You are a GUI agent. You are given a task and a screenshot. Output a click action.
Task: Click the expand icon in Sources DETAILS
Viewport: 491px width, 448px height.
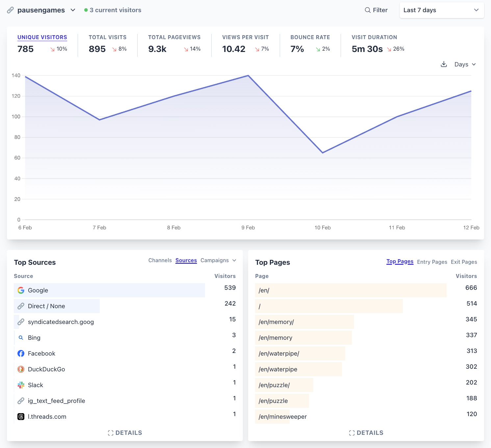(111, 433)
